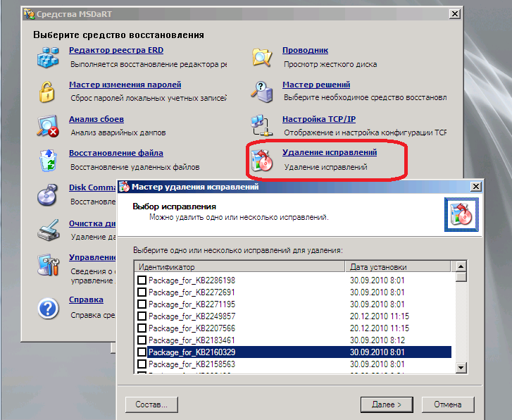Open the Мастер решений link
Screen dimensions: 512x420
click(x=316, y=85)
